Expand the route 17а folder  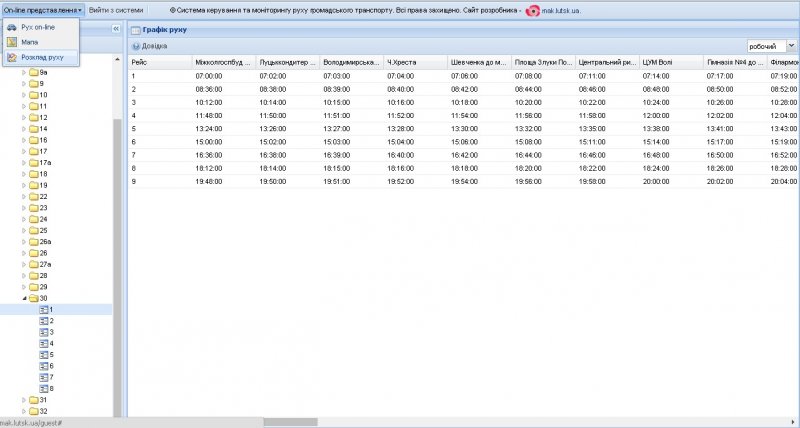point(24,163)
